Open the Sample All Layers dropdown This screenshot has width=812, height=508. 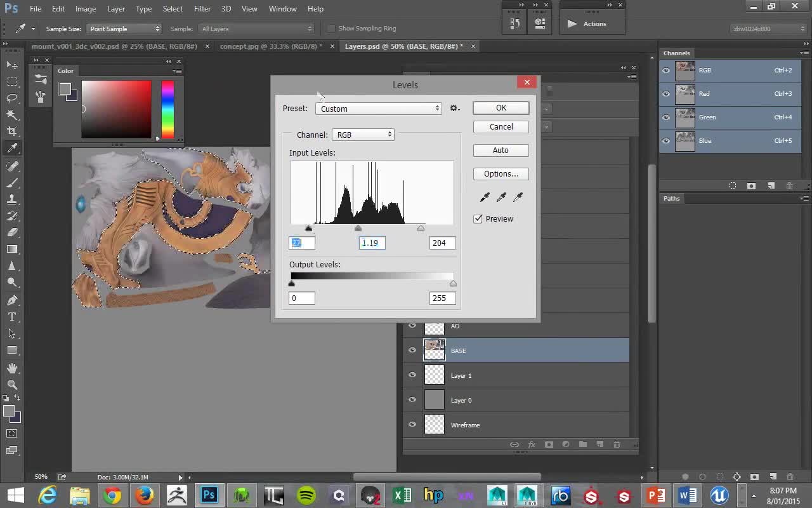click(x=256, y=29)
